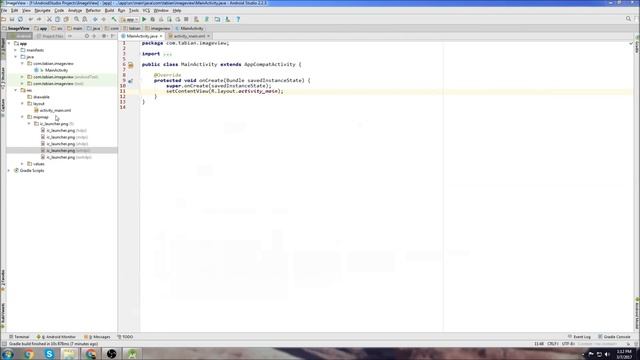Click the Debug app bug icon
Image resolution: width=640 pixels, height=360 pixels.
153,19
